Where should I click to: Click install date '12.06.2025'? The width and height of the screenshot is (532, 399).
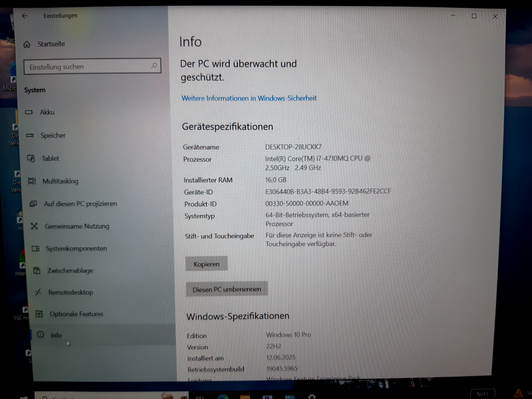281,357
